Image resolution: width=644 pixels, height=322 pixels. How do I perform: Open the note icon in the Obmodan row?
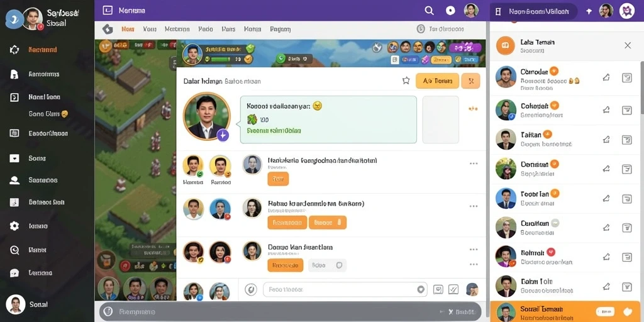click(627, 77)
